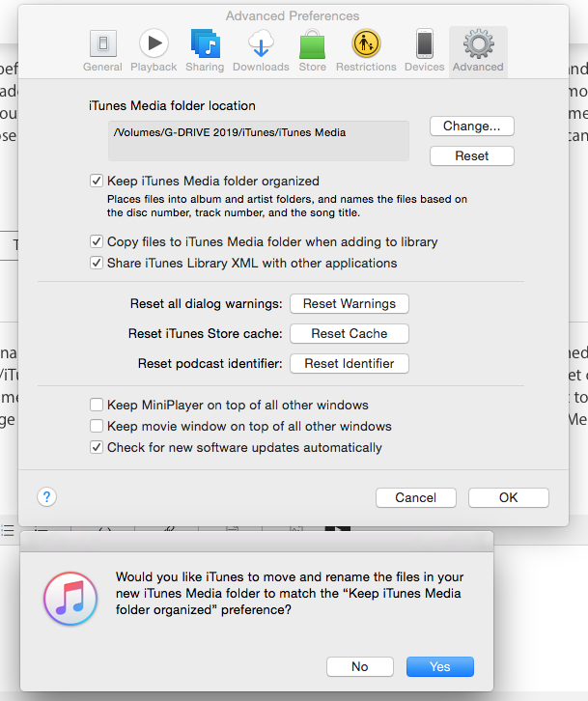The image size is (588, 701).
Task: Toggle Check for new software updates automatically
Action: pos(97,447)
